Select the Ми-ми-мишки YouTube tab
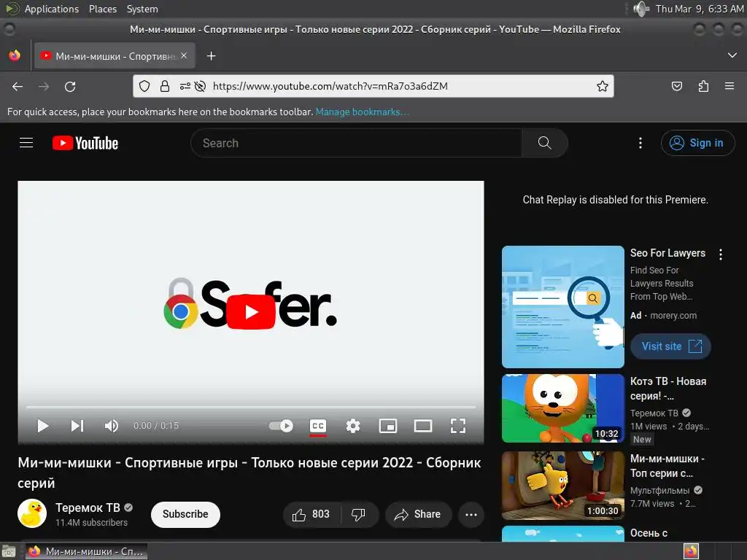747x560 pixels. coord(115,56)
